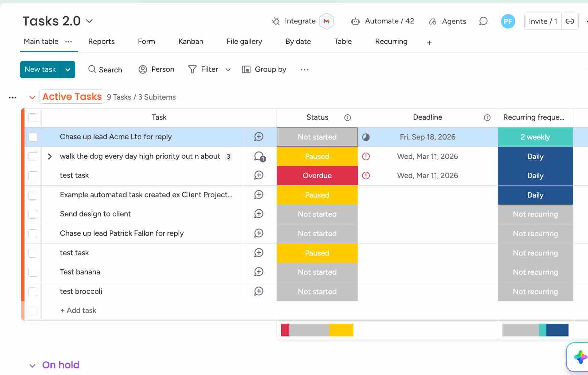
Task: Click the Status column info icon
Action: point(348,117)
